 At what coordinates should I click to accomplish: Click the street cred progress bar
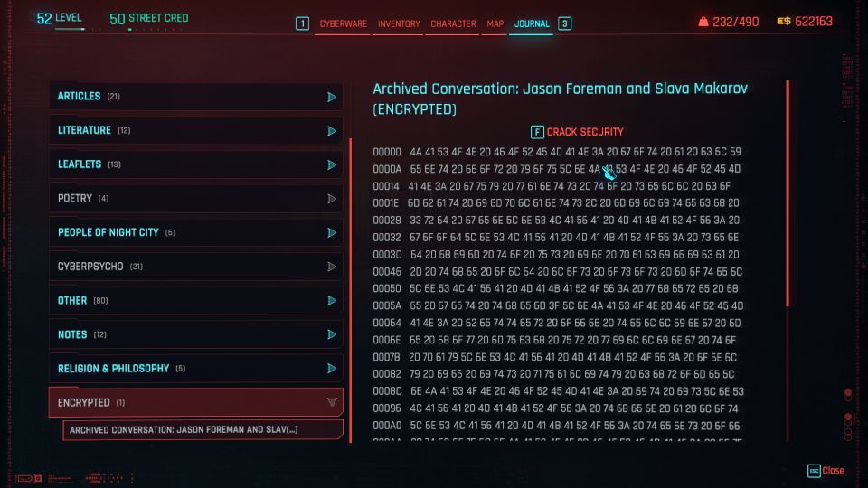[x=157, y=29]
